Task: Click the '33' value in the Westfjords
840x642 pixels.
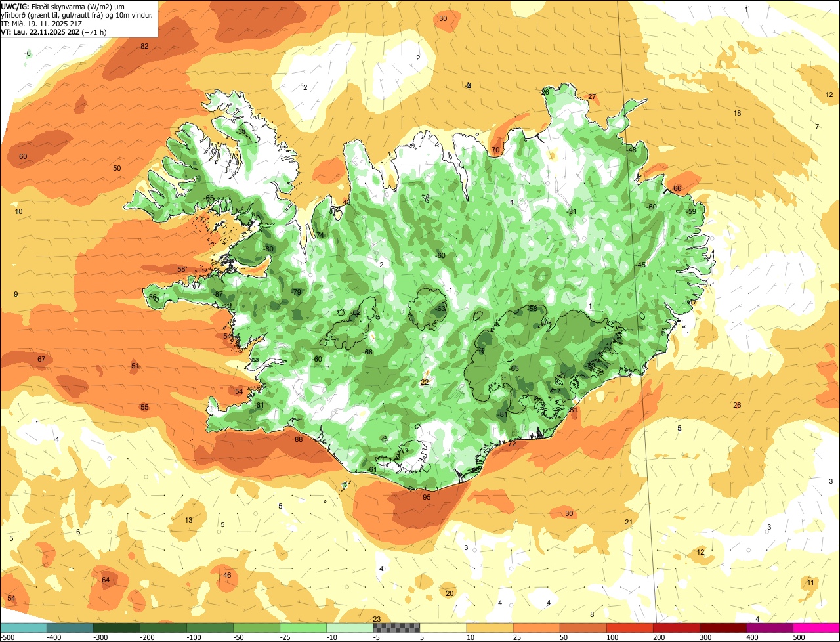Action: [x=241, y=132]
